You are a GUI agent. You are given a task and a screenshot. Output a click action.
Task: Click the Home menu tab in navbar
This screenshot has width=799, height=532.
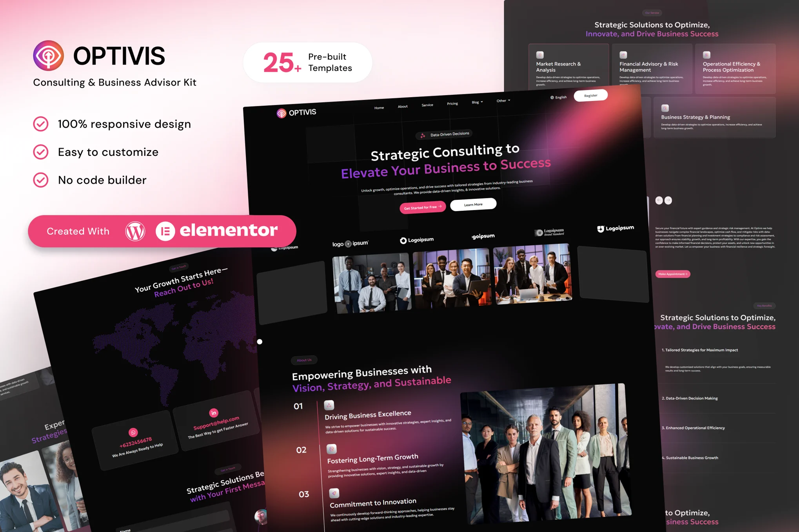(x=379, y=107)
